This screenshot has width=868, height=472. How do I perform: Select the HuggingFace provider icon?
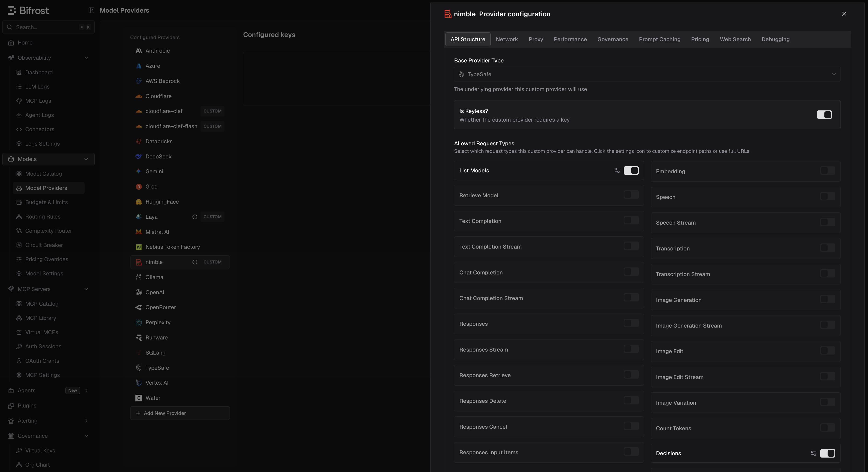[x=138, y=202]
